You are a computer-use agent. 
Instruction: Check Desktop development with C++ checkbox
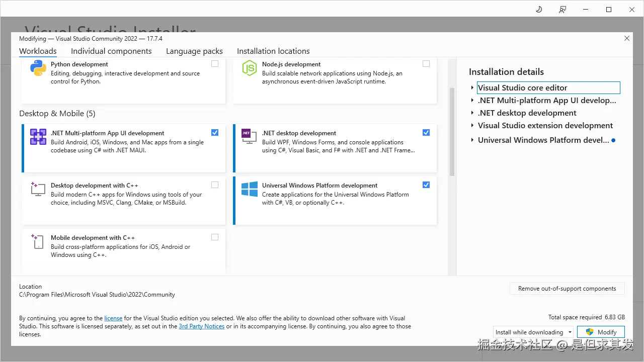(x=215, y=185)
